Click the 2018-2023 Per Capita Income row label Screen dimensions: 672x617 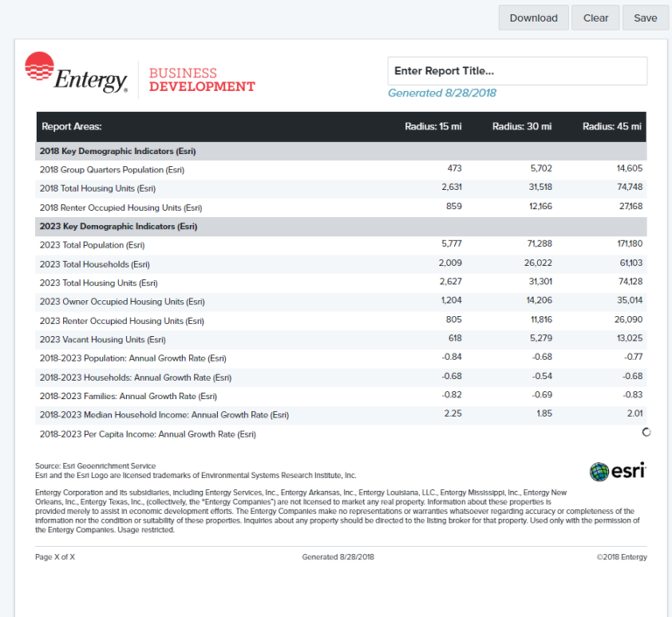pos(148,434)
